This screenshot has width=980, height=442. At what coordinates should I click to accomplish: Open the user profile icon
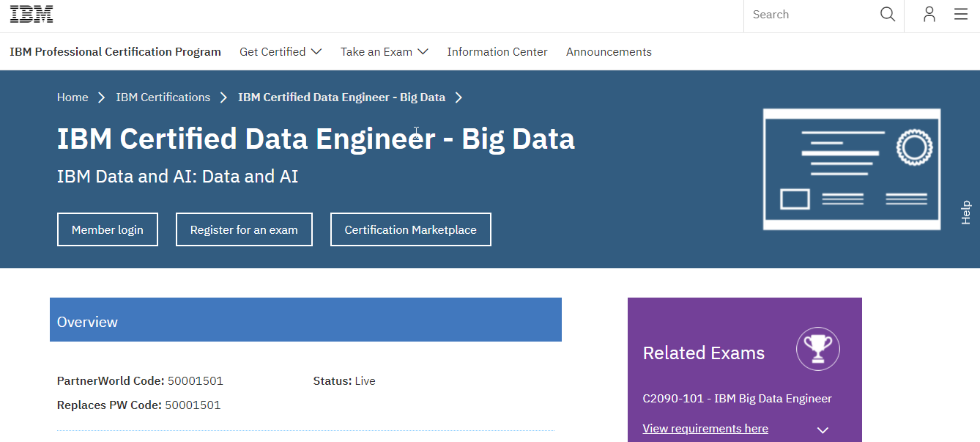tap(929, 15)
